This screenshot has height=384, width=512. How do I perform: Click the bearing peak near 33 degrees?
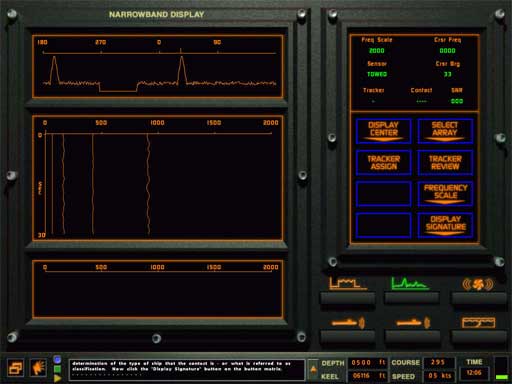(182, 70)
